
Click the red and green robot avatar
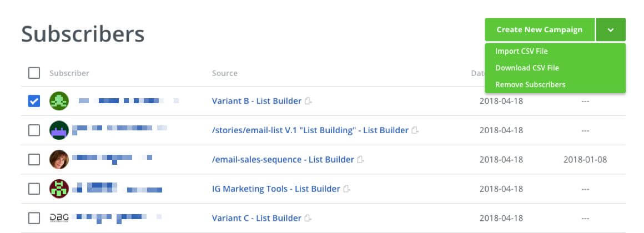[x=59, y=189]
